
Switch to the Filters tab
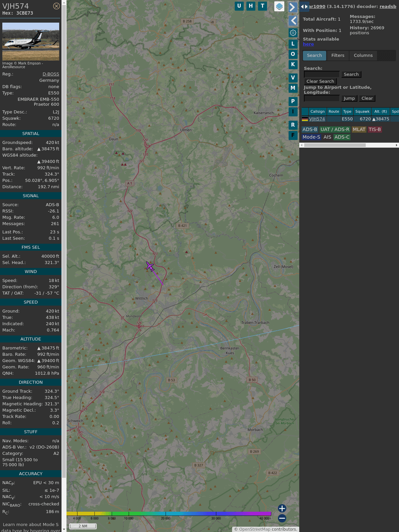338,56
